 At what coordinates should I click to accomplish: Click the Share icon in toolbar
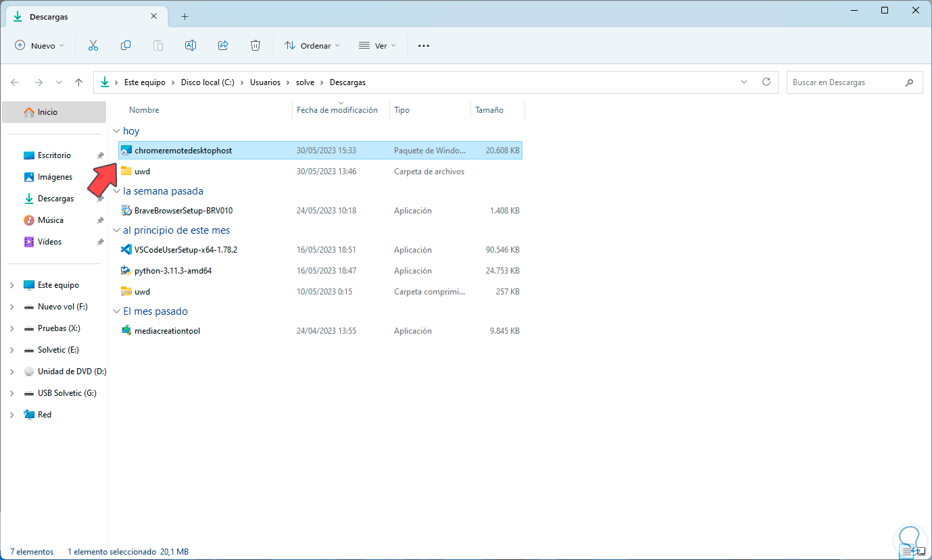pos(223,46)
